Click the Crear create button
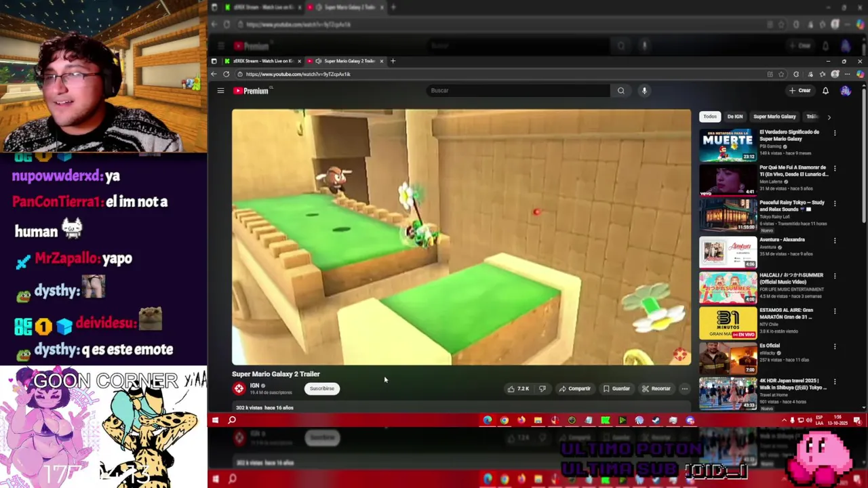 [x=800, y=90]
